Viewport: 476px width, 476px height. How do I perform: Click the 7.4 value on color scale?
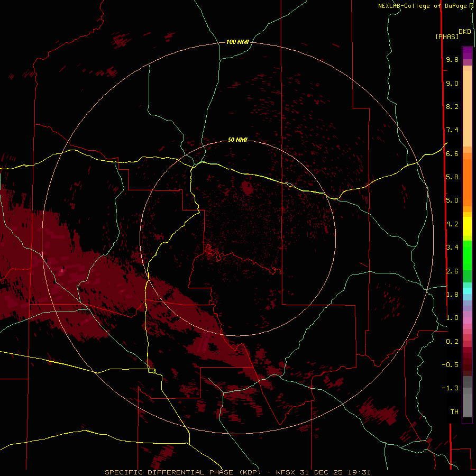pyautogui.click(x=452, y=130)
